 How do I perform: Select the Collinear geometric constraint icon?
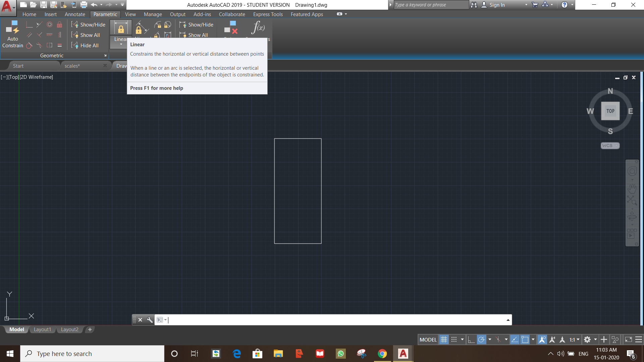pyautogui.click(x=40, y=24)
